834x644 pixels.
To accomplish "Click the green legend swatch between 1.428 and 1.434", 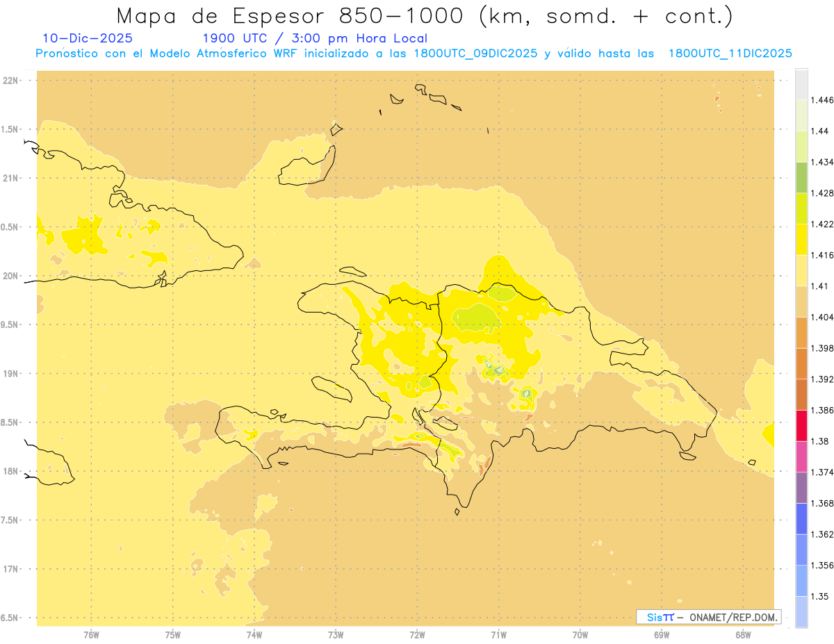I will [x=801, y=177].
